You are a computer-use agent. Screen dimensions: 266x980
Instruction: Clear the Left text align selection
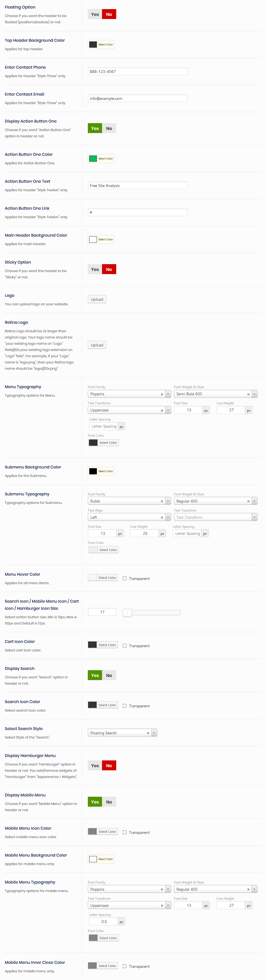click(x=162, y=518)
